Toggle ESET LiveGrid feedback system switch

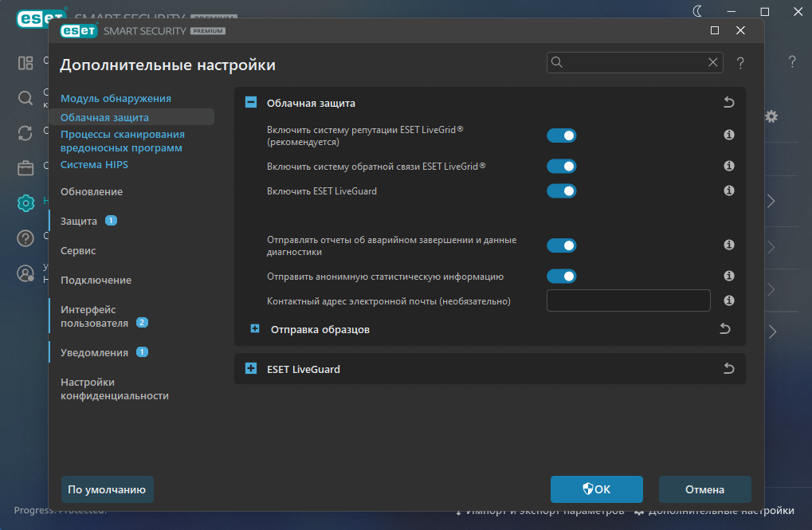click(x=561, y=167)
